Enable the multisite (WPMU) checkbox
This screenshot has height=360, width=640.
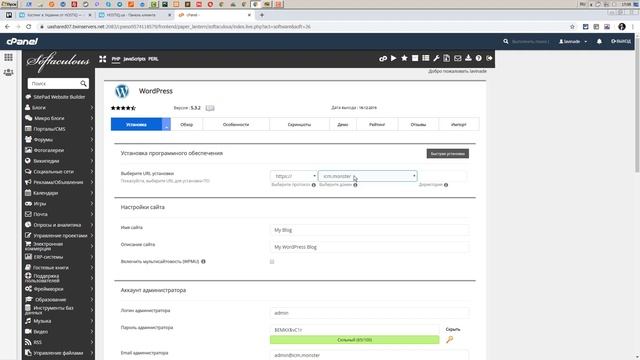(x=272, y=262)
